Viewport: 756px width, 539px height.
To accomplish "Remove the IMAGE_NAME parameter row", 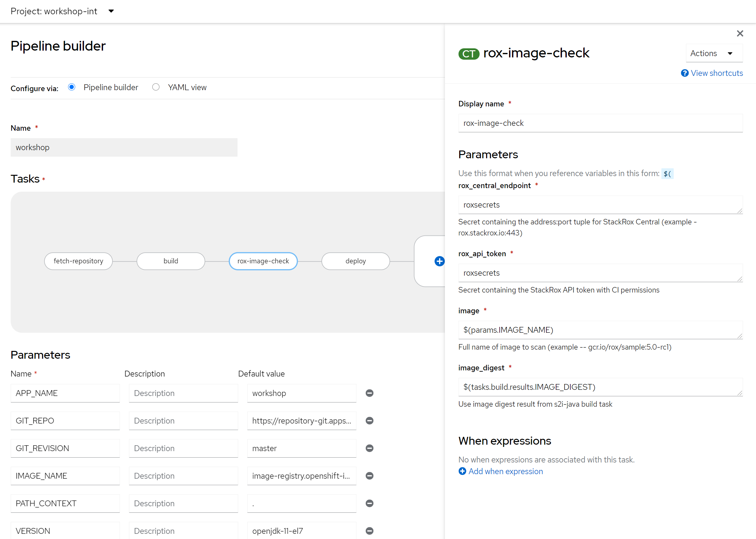I will coord(369,476).
